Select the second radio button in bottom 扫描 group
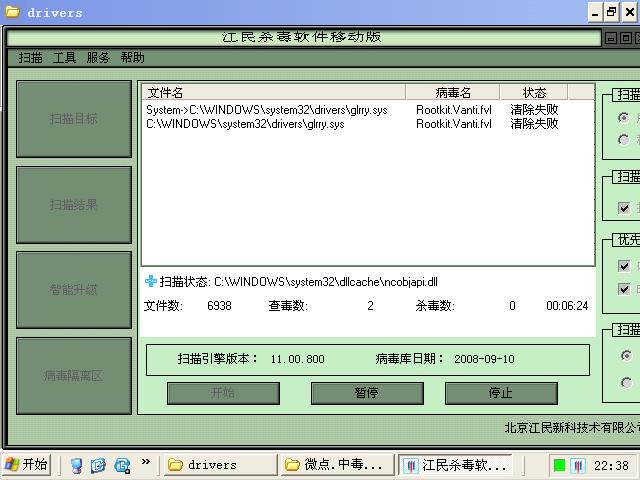This screenshot has height=480, width=640. coord(626,382)
